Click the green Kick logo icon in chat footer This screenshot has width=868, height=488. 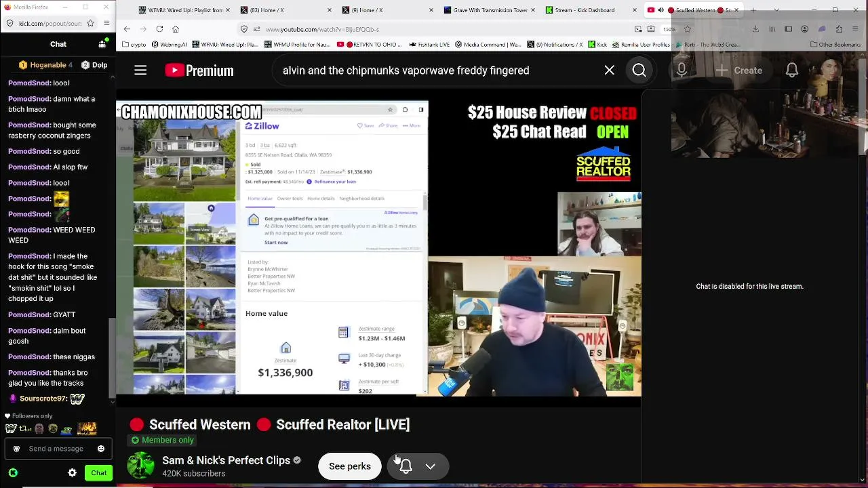[x=13, y=473]
